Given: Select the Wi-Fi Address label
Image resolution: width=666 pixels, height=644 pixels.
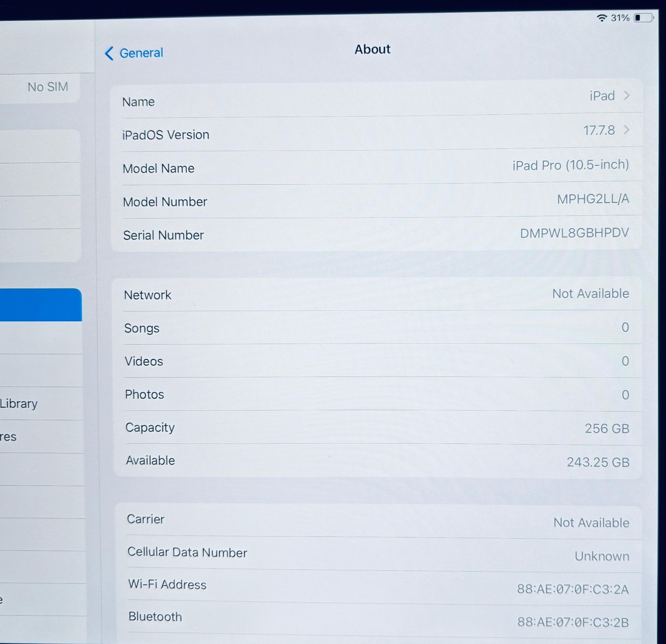Looking at the screenshot, I should tap(167, 584).
